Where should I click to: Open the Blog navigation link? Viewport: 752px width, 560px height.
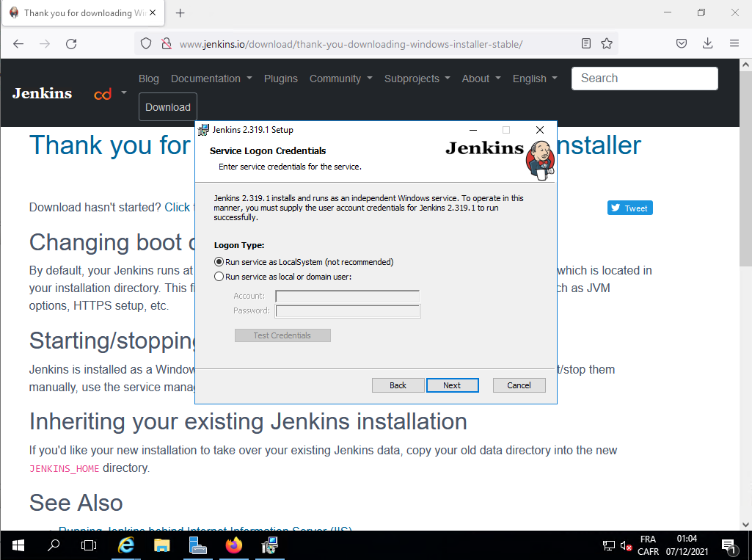[149, 79]
